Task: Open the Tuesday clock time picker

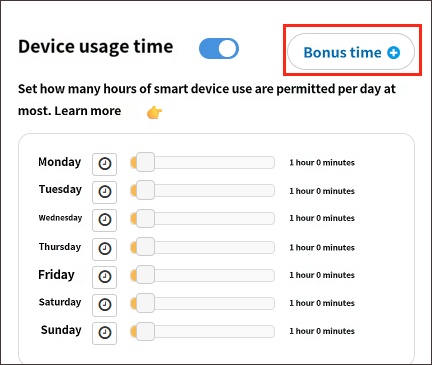Action: coord(104,192)
